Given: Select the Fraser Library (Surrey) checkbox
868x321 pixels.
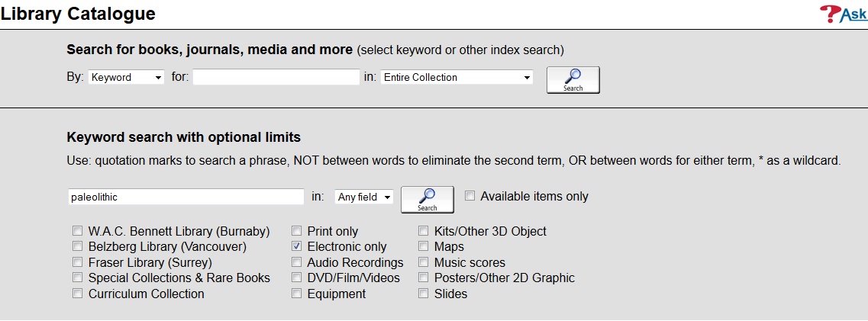Looking at the screenshot, I should pyautogui.click(x=78, y=262).
